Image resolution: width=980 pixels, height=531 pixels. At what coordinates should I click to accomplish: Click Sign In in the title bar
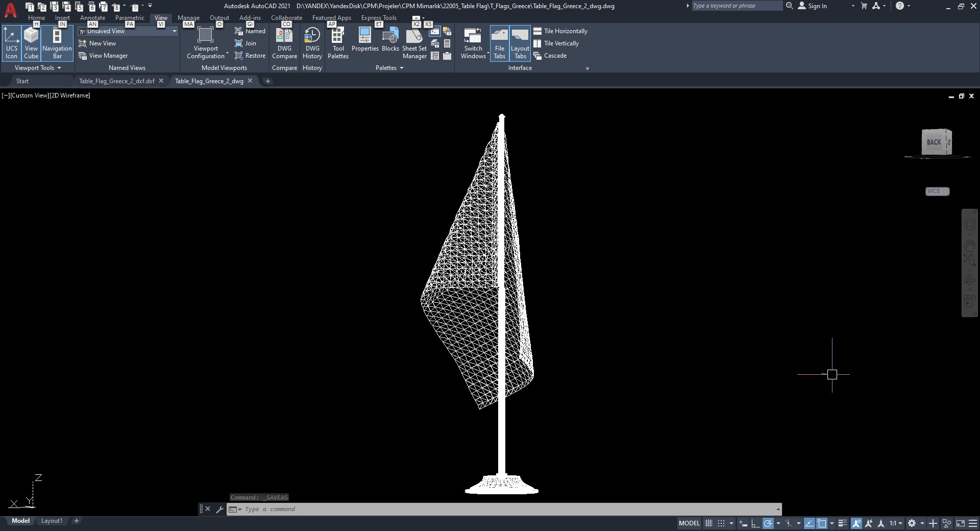(812, 6)
